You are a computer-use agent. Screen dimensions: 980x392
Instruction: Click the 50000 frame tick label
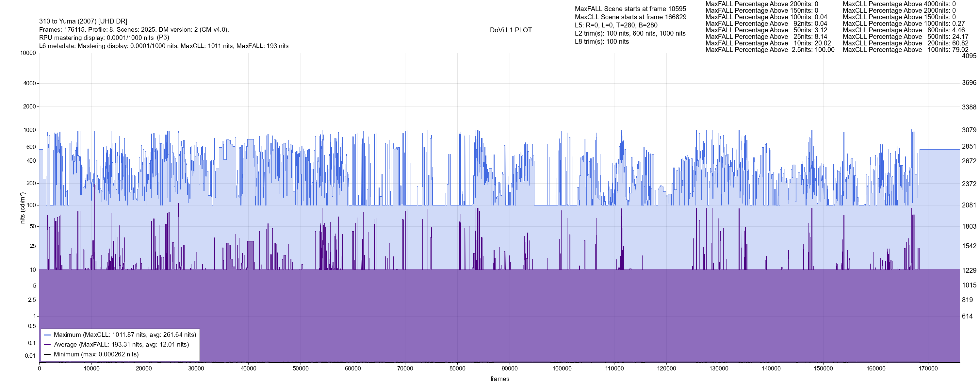tap(300, 368)
